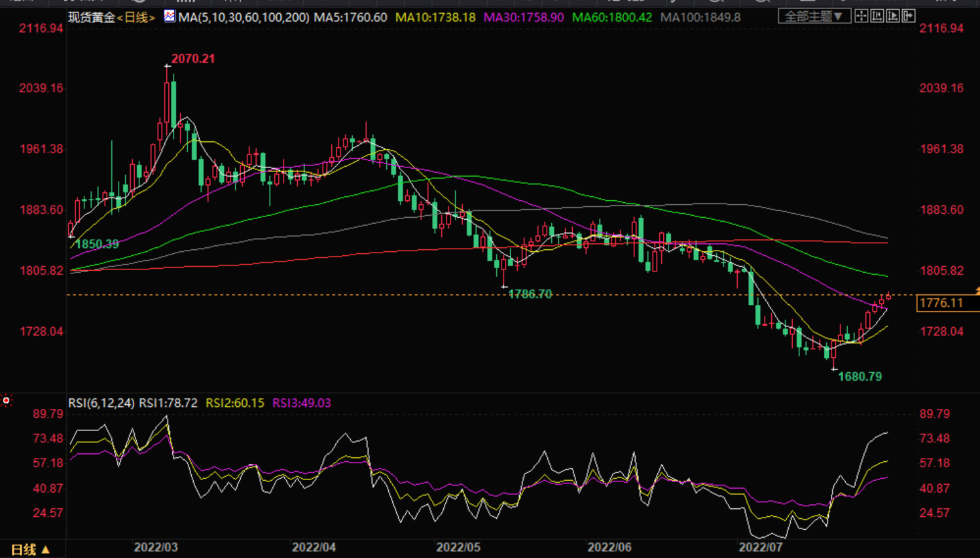
Task: Click the 1776.11 current price tag
Action: coord(941,303)
